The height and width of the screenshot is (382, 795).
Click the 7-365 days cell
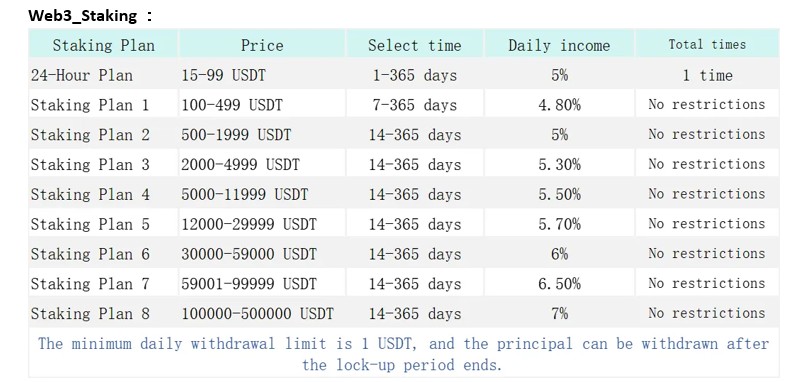[x=415, y=105]
